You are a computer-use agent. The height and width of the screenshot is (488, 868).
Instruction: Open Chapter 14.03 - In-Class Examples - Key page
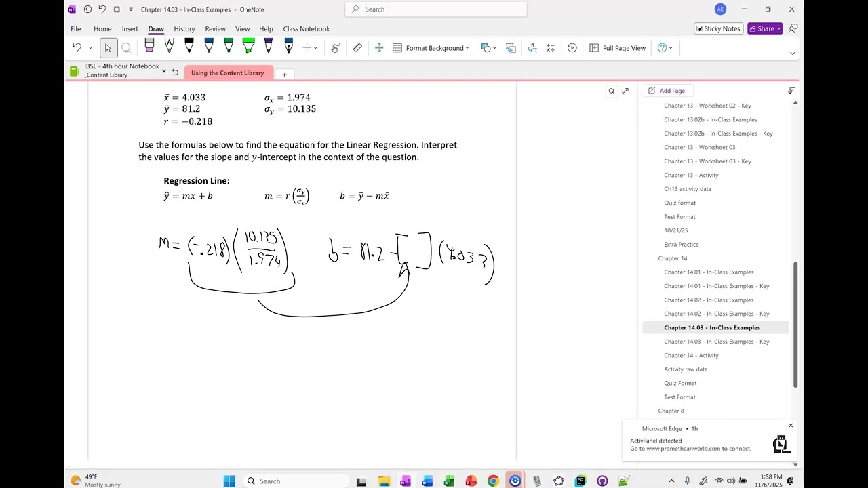[x=716, y=342]
